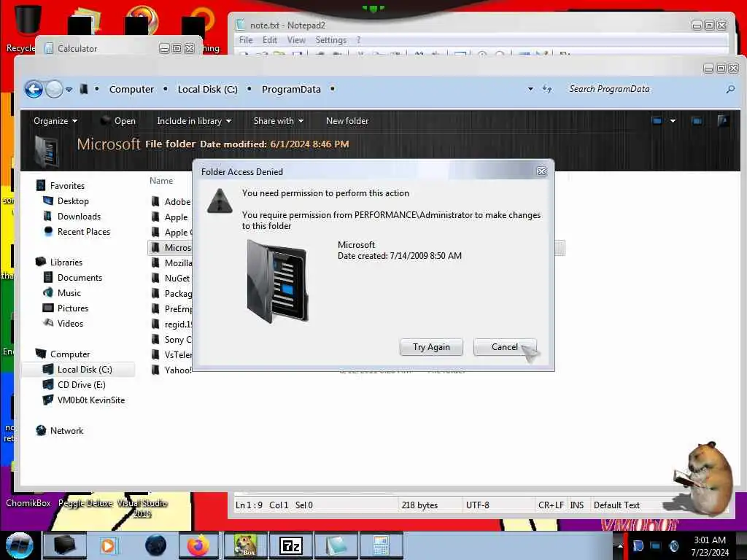Open Firefox from the taskbar
747x560 pixels.
[198, 545]
